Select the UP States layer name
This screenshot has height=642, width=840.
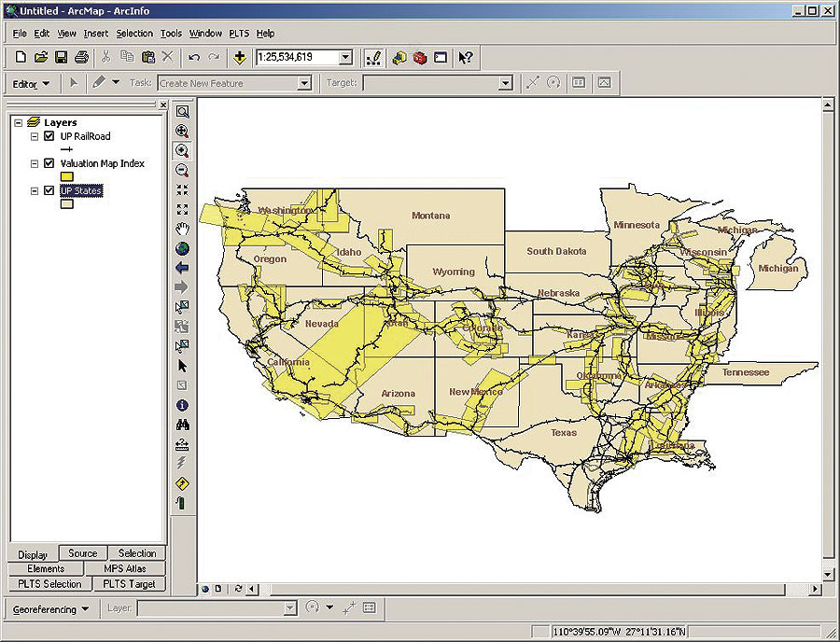81,190
